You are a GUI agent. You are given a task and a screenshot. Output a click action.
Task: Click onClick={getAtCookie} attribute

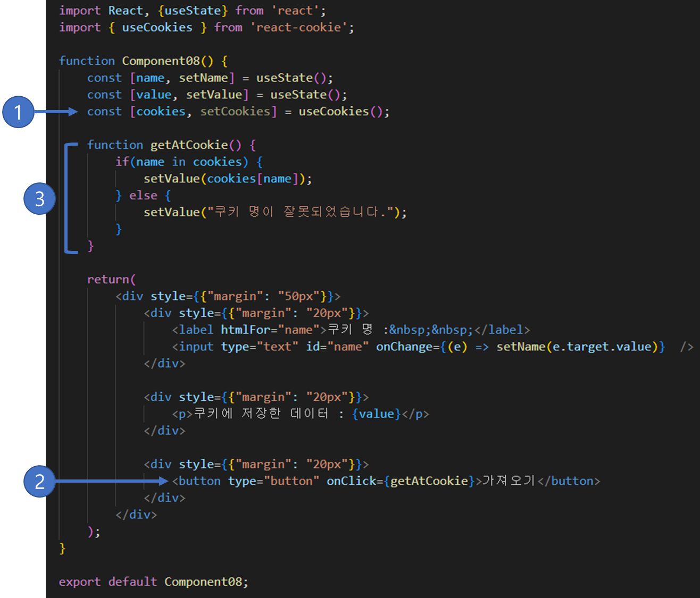[x=401, y=481]
